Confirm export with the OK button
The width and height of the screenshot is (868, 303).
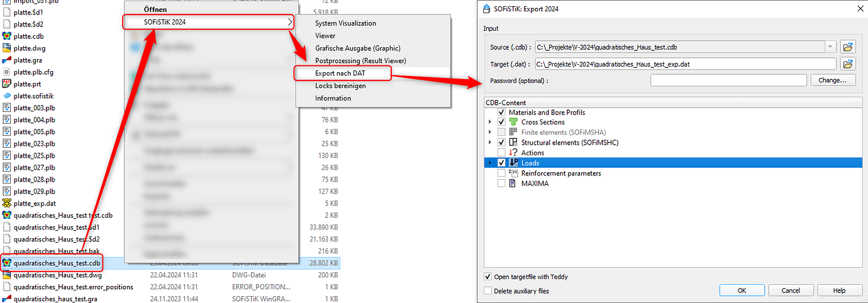742,290
